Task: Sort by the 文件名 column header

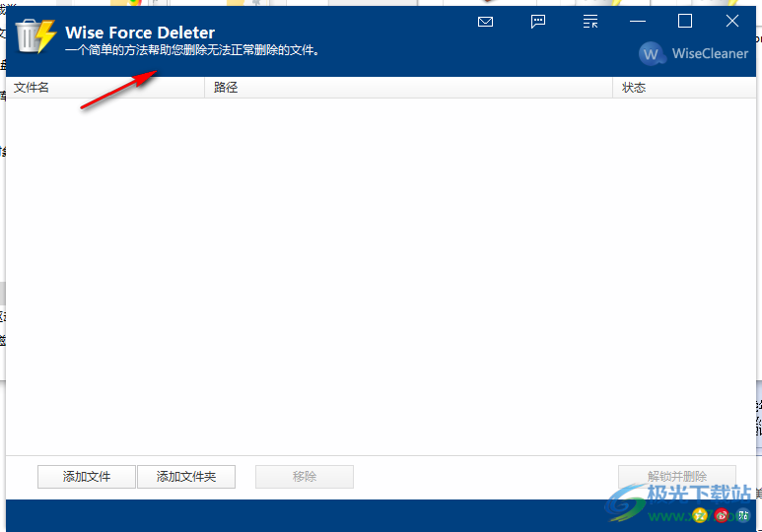Action: pyautogui.click(x=104, y=88)
